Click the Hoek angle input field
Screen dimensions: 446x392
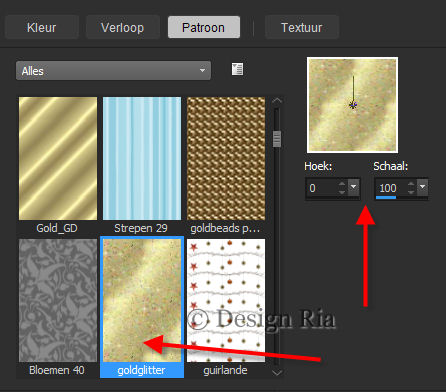tap(322, 188)
